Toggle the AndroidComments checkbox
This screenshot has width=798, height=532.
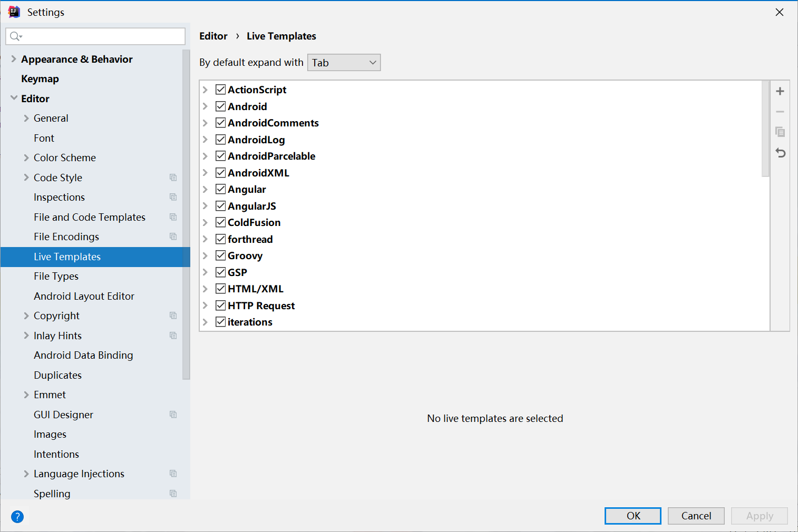221,123
